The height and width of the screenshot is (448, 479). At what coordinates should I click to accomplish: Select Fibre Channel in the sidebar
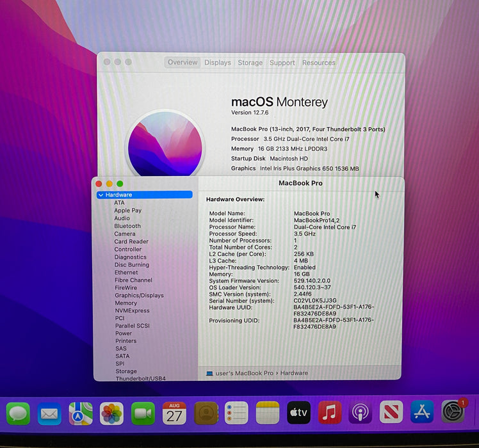(x=133, y=280)
